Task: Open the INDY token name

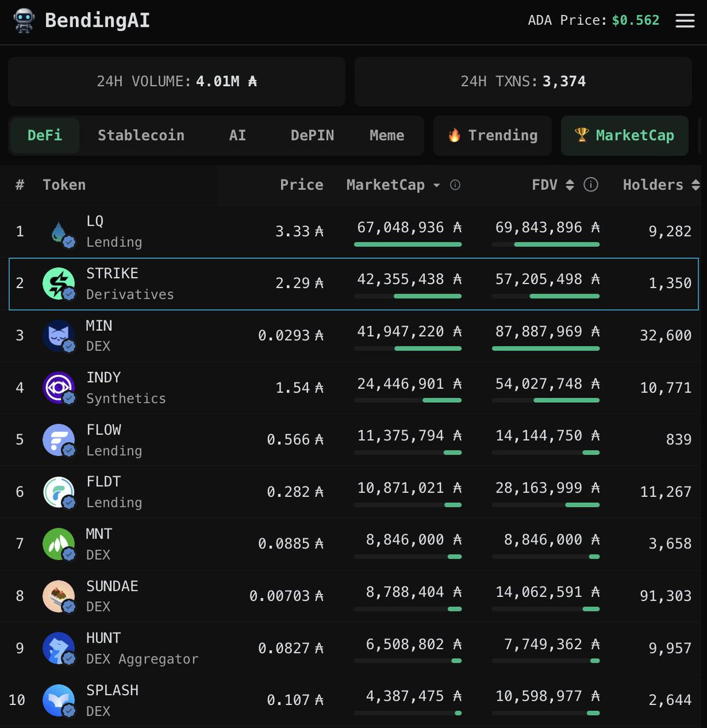Action: click(104, 377)
